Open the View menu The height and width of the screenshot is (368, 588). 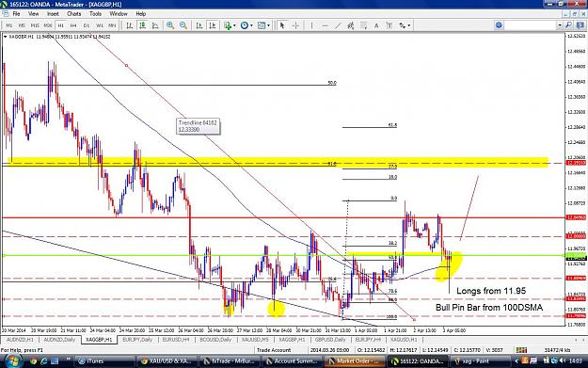coord(33,14)
